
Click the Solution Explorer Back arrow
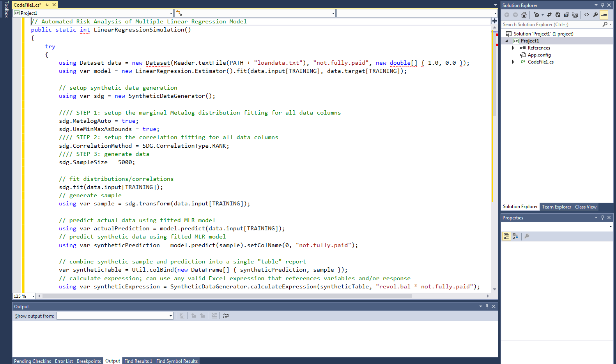[x=507, y=15]
